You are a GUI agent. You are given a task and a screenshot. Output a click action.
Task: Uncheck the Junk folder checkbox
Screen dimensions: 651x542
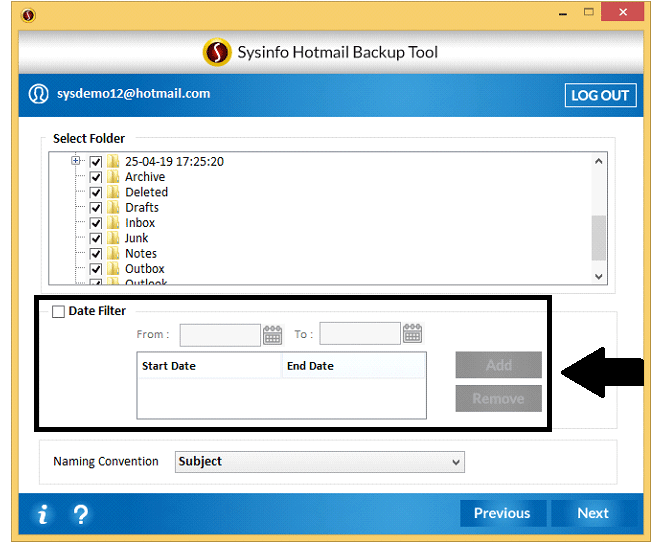[96, 238]
